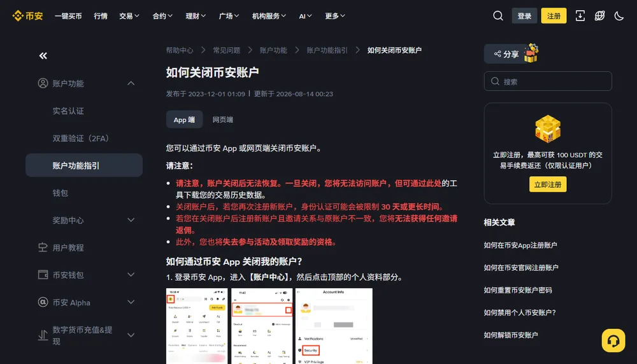The image size is (637, 364).
Task: Click the 账户功能 user icon in sidebar
Action: point(43,83)
